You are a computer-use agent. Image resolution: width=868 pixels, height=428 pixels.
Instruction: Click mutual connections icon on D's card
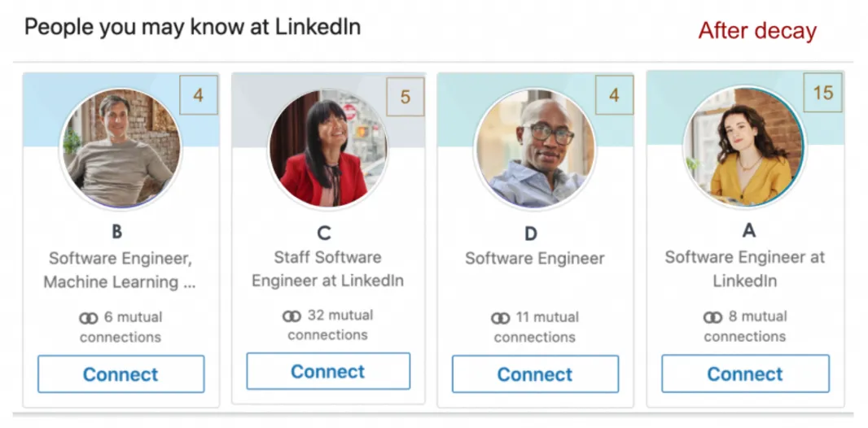click(x=501, y=318)
